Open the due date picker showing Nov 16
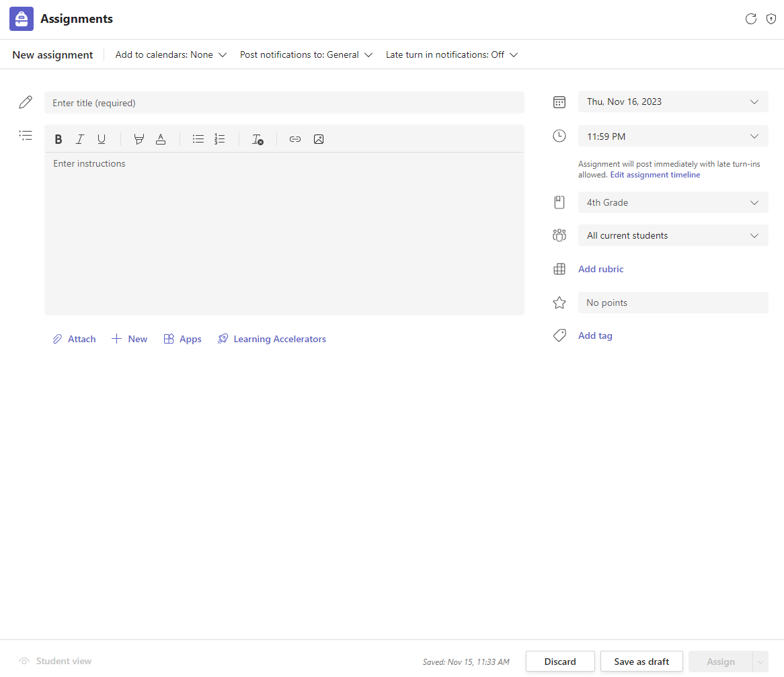The width and height of the screenshot is (784, 677). tap(672, 102)
